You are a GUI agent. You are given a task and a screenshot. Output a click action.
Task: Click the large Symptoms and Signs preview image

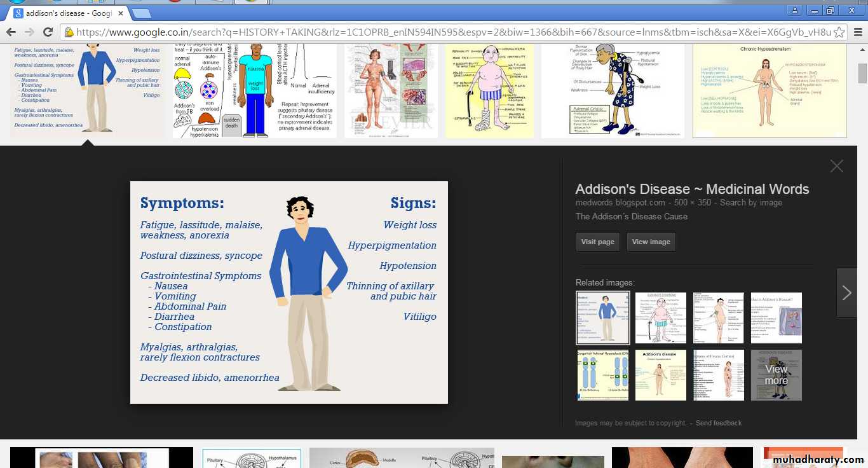point(288,292)
